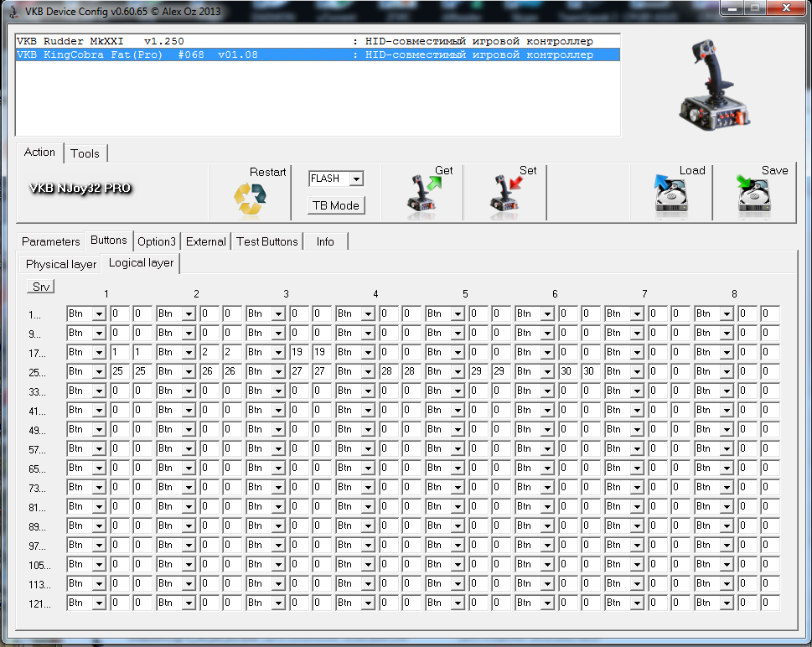This screenshot has height=647, width=812.
Task: Switch to the Tools tab
Action: (x=85, y=153)
